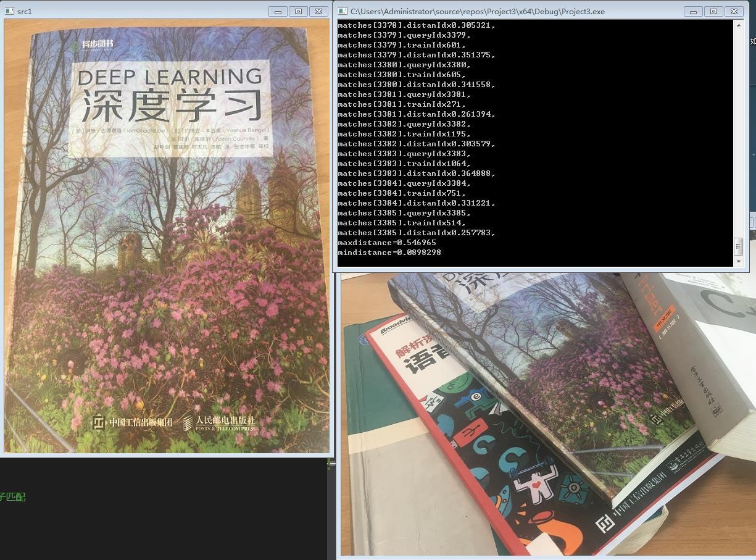Click the restore icon on the Project3.exe console
756x560 pixels.
(713, 11)
